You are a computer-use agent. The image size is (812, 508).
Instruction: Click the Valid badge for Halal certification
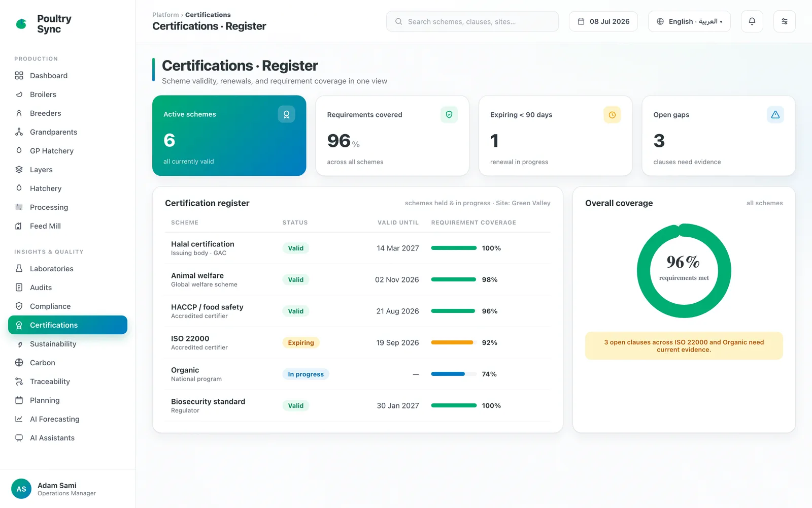pos(296,248)
